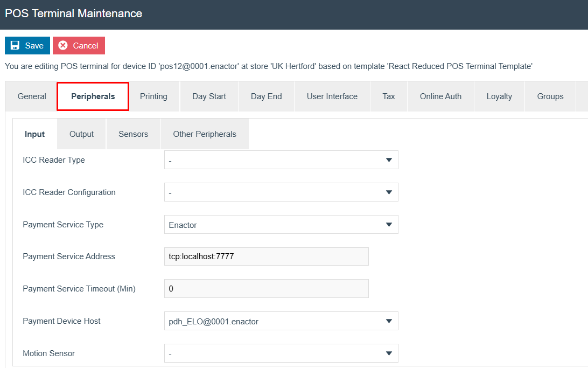This screenshot has width=588, height=368.
Task: Open the Online Auth tab
Action: 440,96
